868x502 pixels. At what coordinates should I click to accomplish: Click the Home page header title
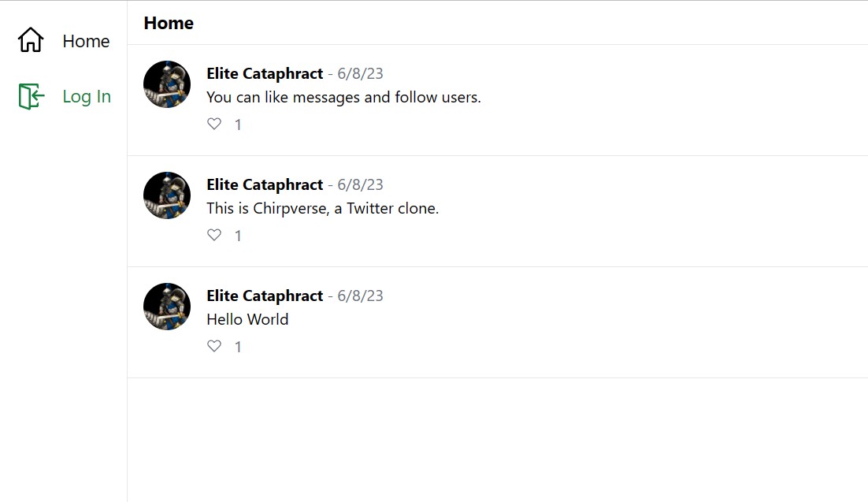point(169,23)
